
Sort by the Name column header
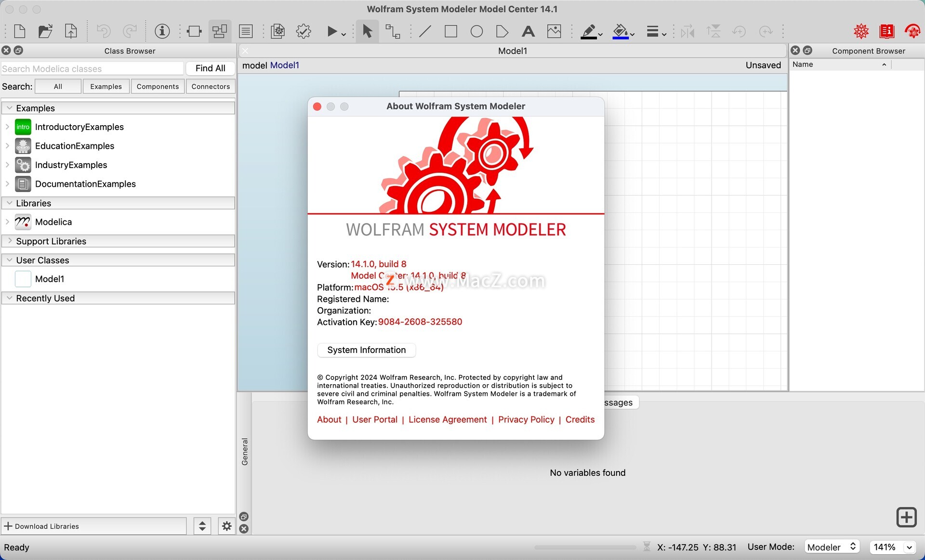pyautogui.click(x=840, y=65)
